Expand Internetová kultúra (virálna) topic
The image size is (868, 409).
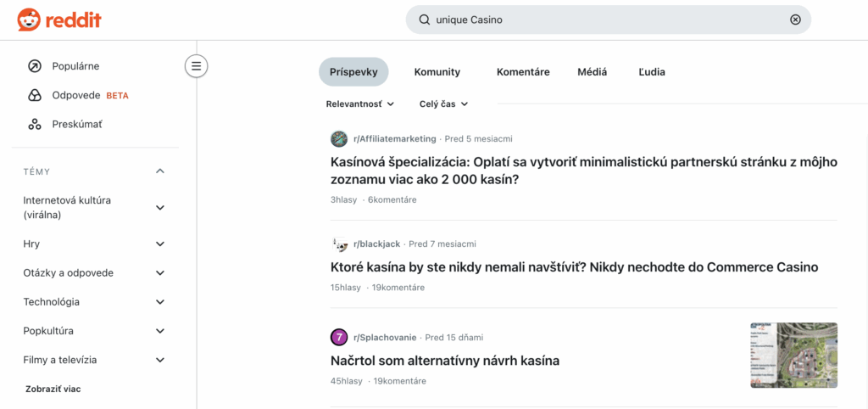coord(160,208)
